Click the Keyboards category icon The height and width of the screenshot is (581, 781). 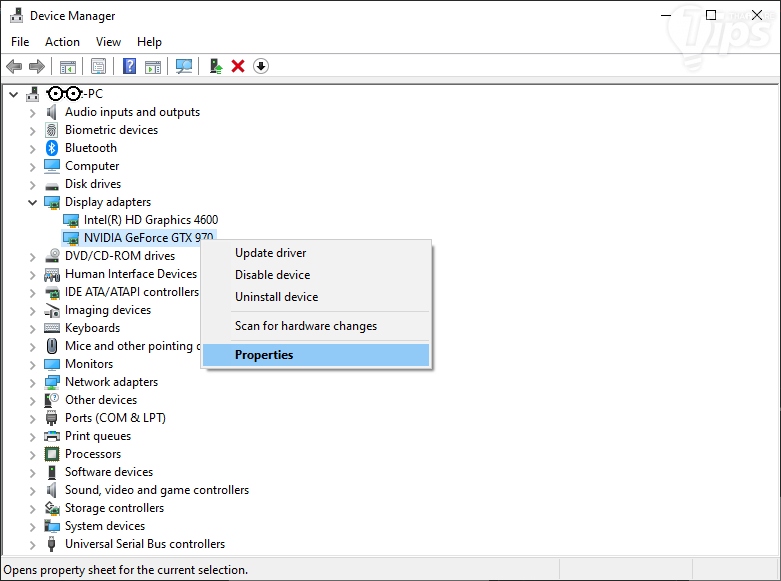pos(52,328)
